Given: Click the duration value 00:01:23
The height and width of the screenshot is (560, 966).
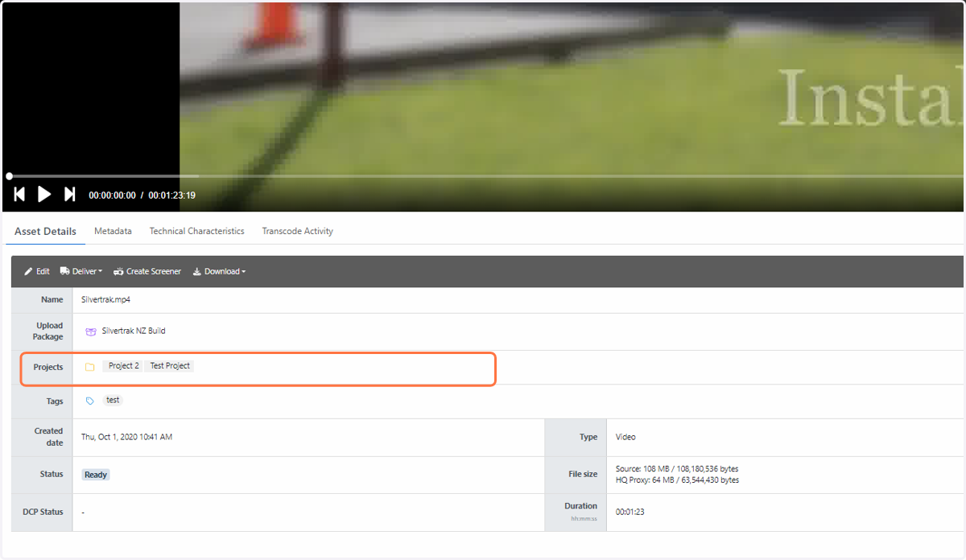Looking at the screenshot, I should pos(630,512).
